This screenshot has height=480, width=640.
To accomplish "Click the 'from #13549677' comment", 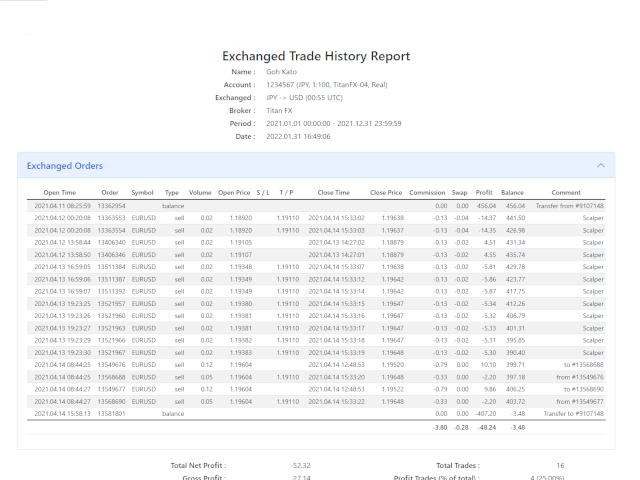I will [580, 402].
